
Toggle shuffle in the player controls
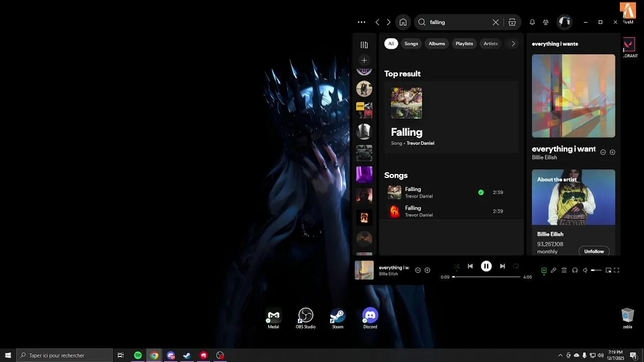coord(456,266)
